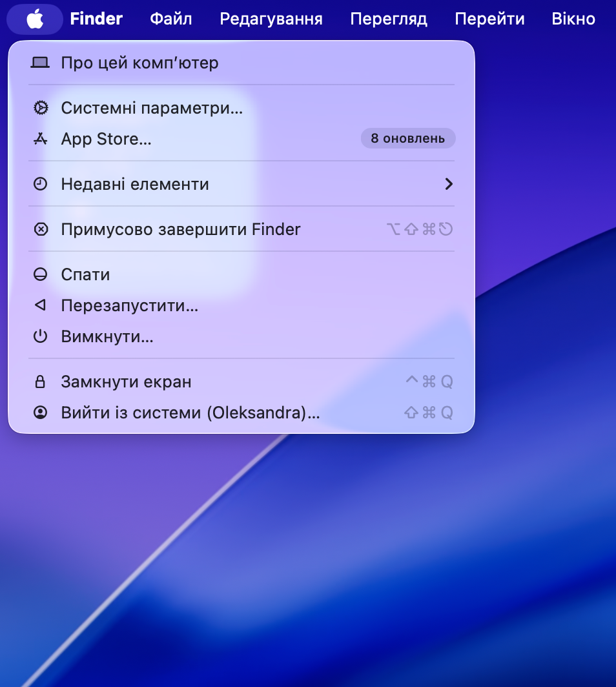The image size is (616, 687).
Task: Choose Примусово завершити Finder
Action: point(241,229)
